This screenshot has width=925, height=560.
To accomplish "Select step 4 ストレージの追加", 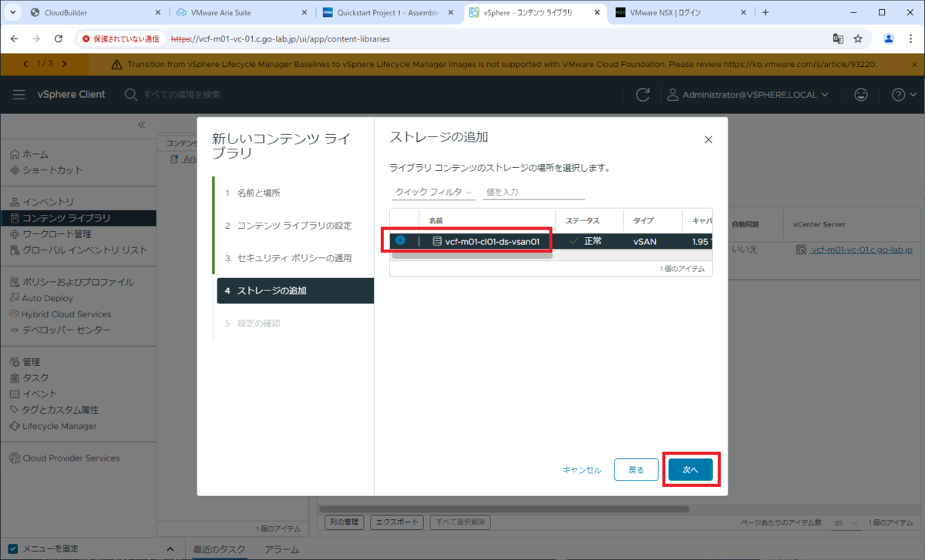I will (x=295, y=290).
